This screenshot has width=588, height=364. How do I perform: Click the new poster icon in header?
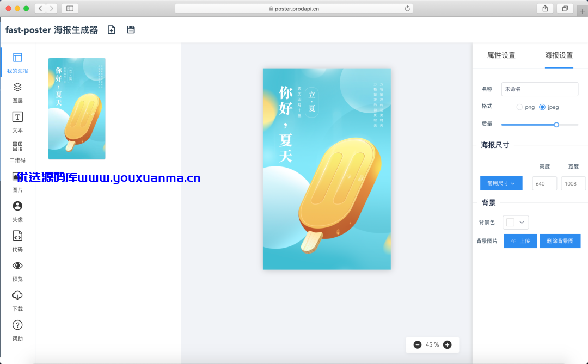112,29
